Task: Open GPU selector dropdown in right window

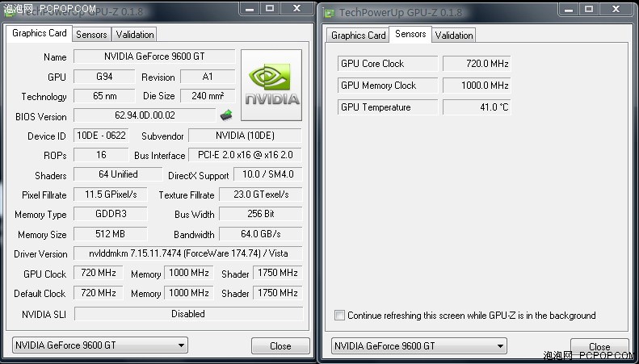Action: click(x=419, y=346)
